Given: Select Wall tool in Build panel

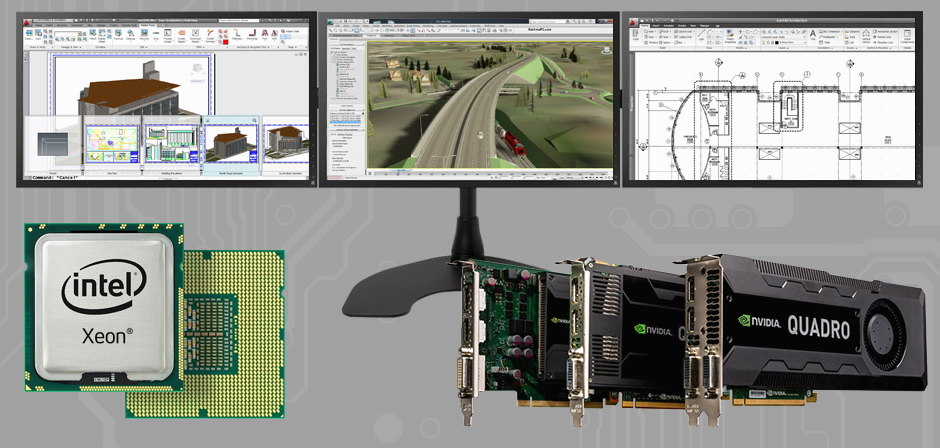Looking at the screenshot, I should pos(649,32).
